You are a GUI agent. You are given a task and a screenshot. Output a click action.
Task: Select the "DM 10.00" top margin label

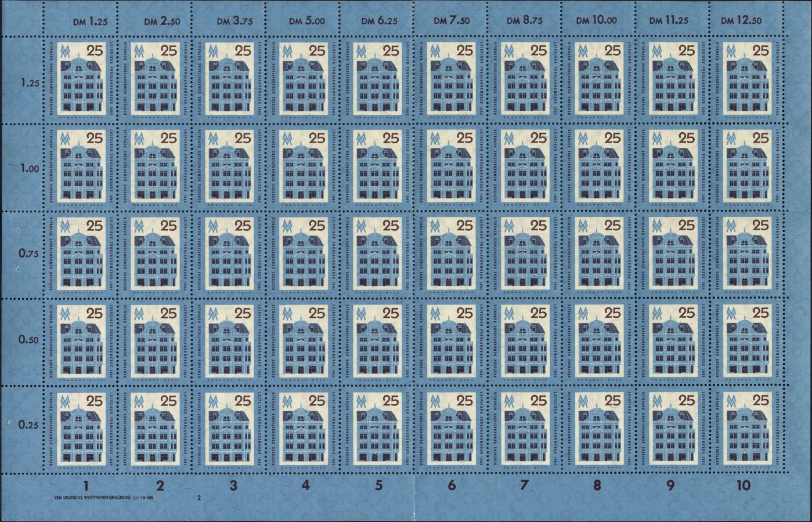pos(596,20)
